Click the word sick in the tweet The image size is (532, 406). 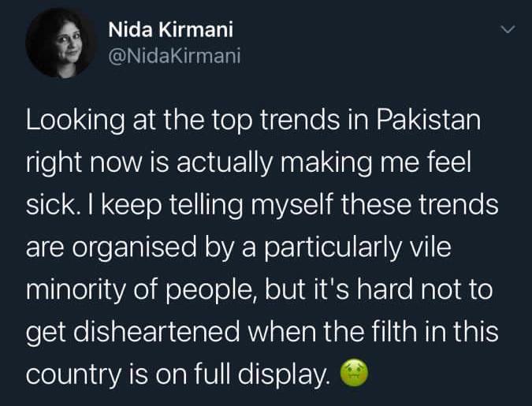click(x=50, y=204)
